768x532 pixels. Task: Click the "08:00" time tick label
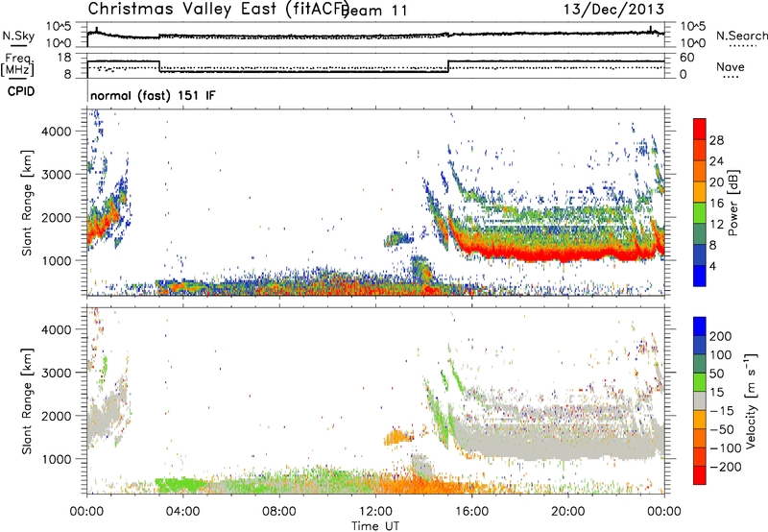[x=279, y=512]
